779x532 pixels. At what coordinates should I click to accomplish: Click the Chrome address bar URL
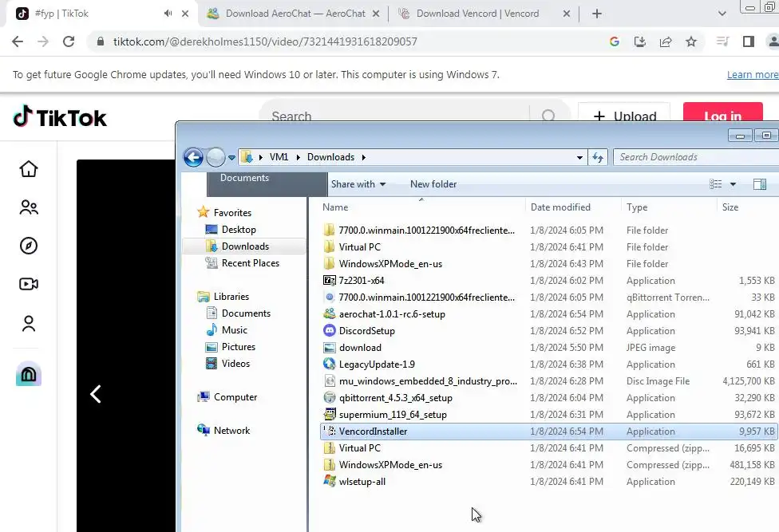pos(265,41)
